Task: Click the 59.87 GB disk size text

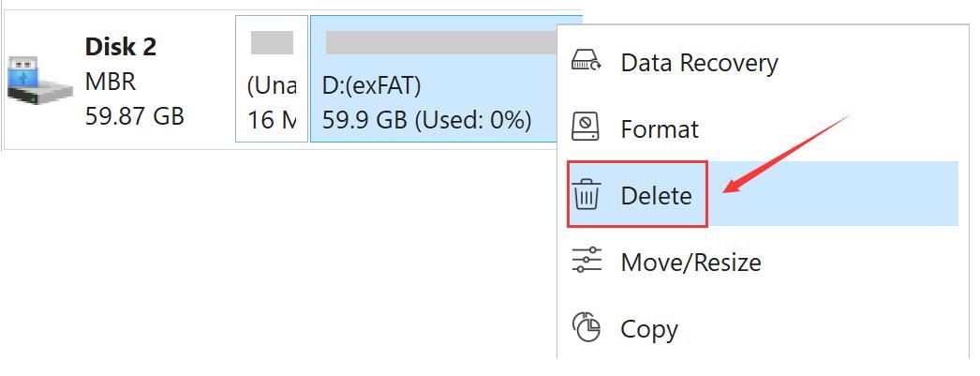Action: (x=135, y=116)
